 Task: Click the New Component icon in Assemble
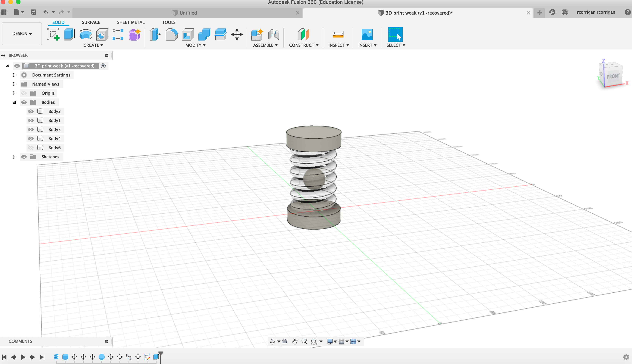pos(257,34)
